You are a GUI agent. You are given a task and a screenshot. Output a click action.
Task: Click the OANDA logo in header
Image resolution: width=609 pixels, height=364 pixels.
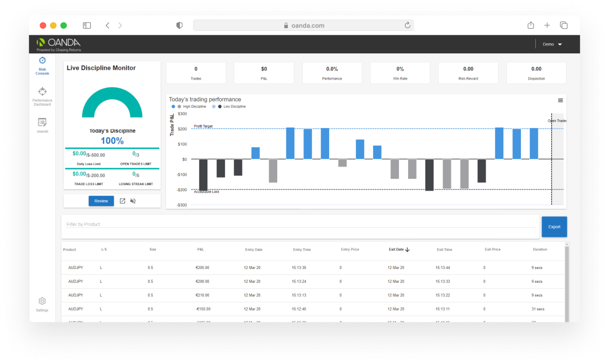(x=59, y=43)
